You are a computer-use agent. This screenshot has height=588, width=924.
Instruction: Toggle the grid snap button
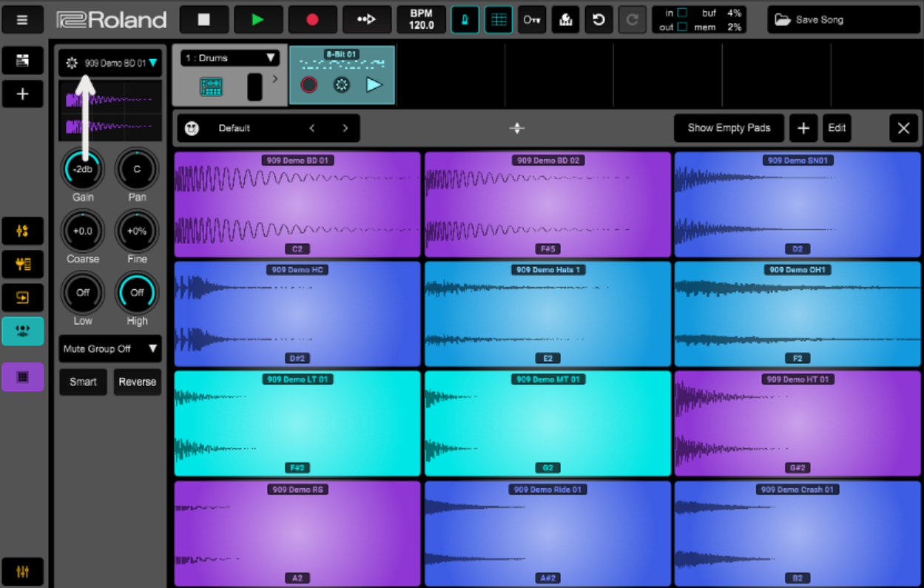pos(499,20)
